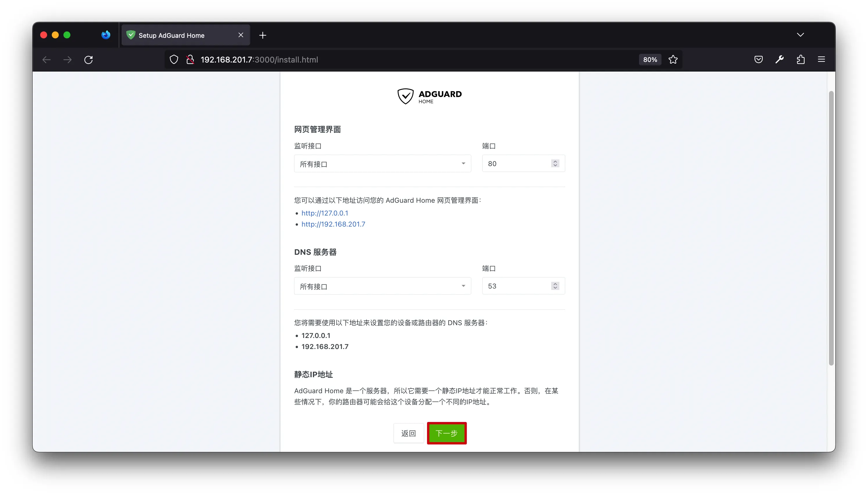Screen dimensions: 868x495
Task: Reset the 80% zoom level badge
Action: click(x=650, y=60)
